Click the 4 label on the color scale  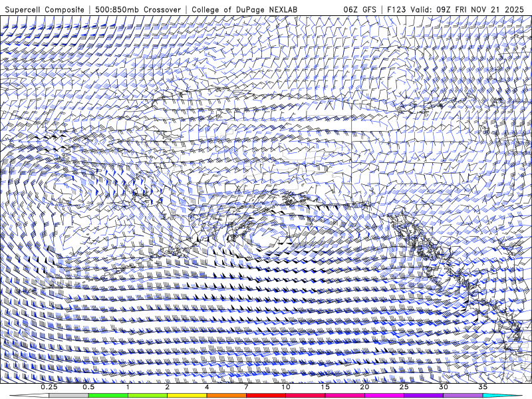click(x=207, y=387)
